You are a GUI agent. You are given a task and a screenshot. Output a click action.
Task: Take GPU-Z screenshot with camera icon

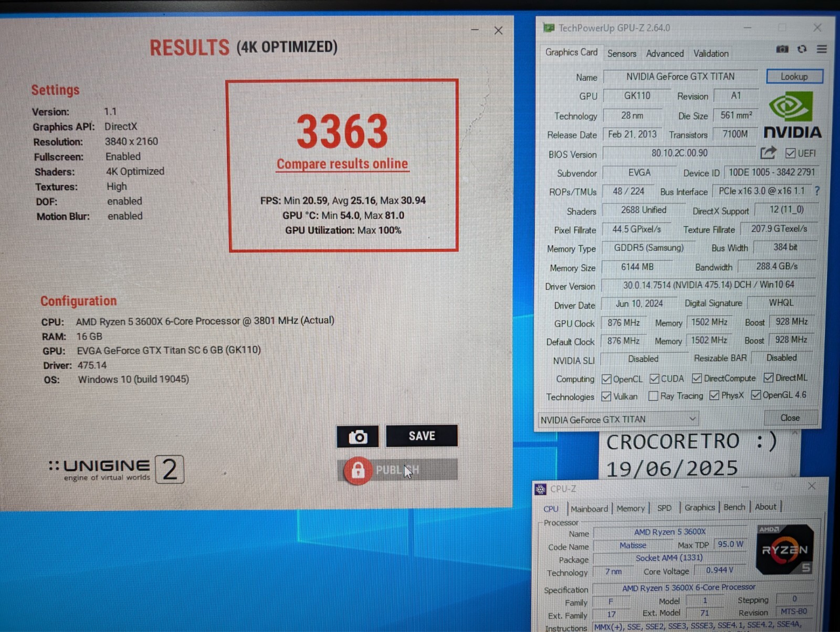coord(782,49)
